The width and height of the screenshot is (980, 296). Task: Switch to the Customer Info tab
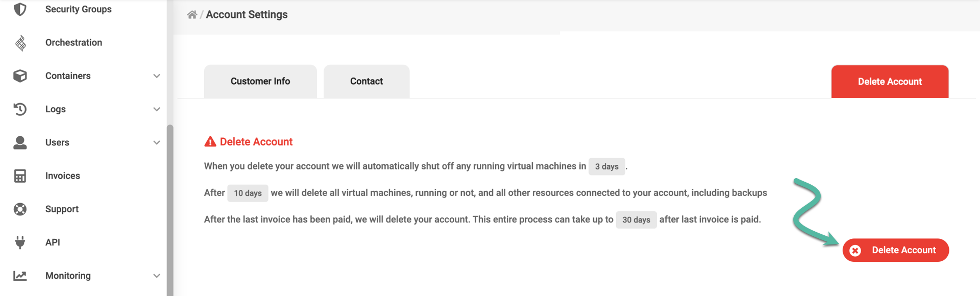click(260, 82)
